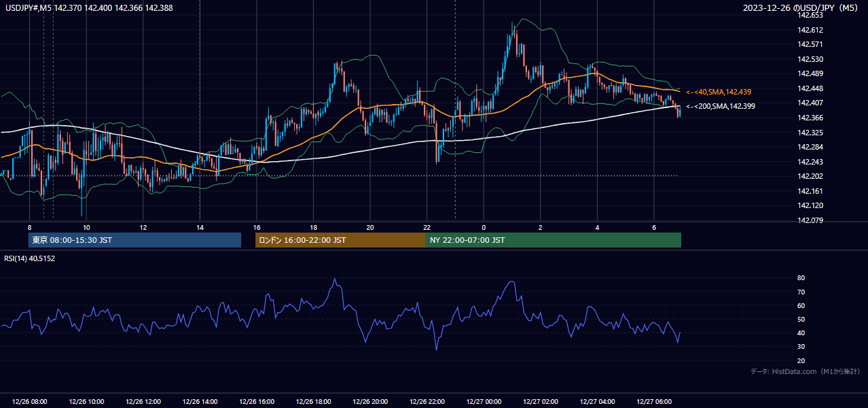Select the 東京 08:00-15:30 JST session bar

tap(135, 240)
